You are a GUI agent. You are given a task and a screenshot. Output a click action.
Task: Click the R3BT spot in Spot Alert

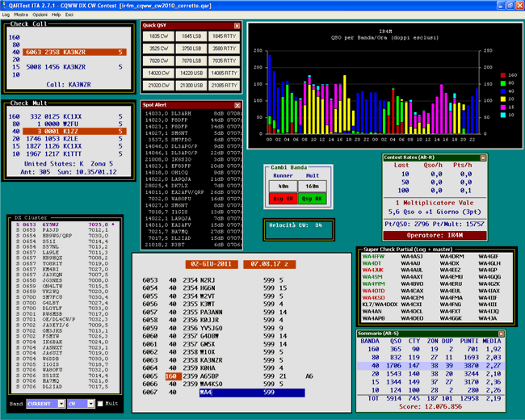(x=192, y=245)
